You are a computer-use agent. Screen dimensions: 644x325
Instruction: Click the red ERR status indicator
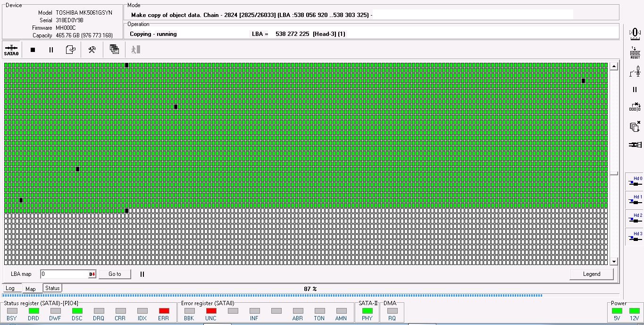pos(164,311)
